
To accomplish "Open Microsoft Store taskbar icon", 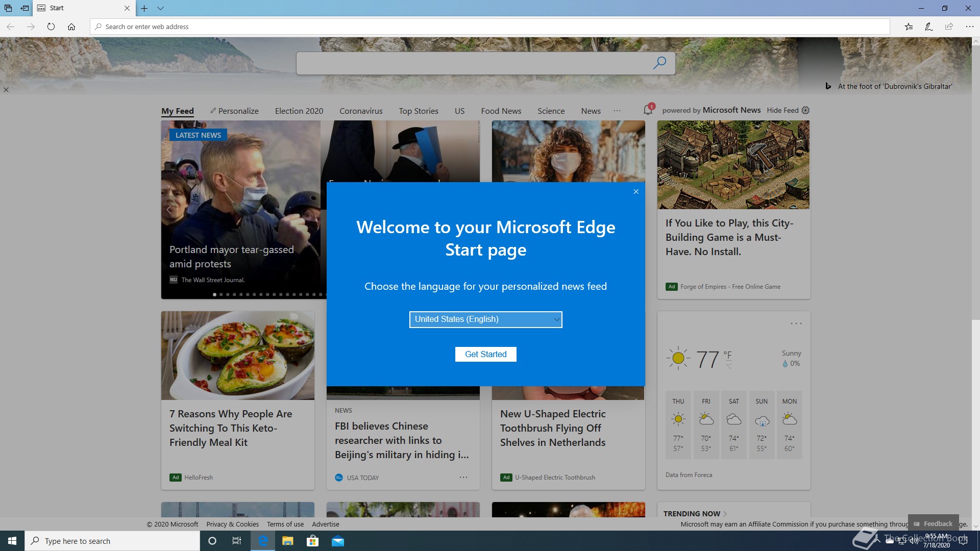I will click(312, 541).
